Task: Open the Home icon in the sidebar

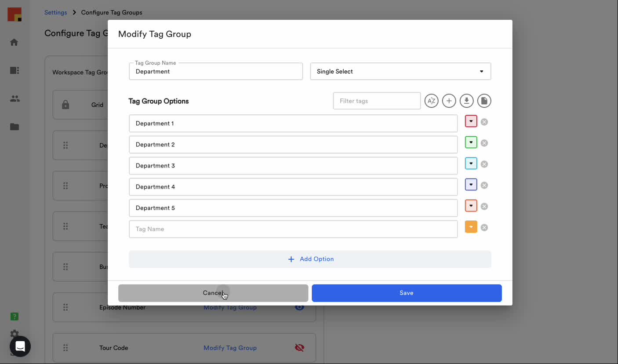Action: (x=14, y=42)
